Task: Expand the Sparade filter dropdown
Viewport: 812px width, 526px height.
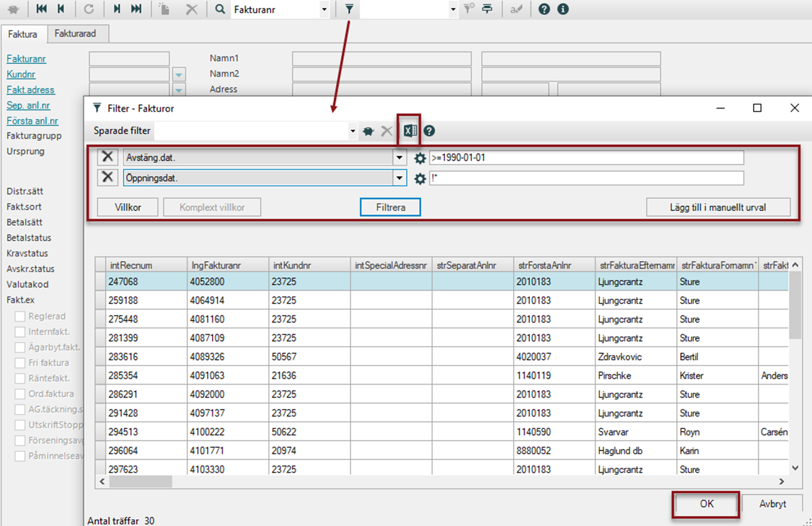Action: click(353, 131)
